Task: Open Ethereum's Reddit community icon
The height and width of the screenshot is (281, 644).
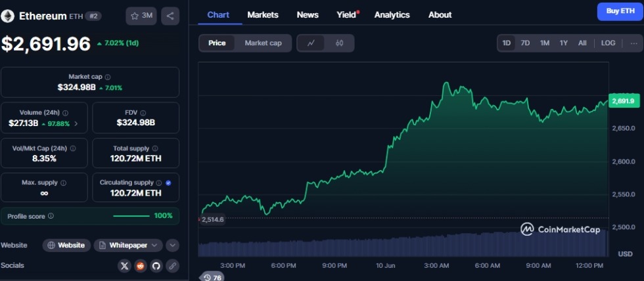Action: (141, 266)
